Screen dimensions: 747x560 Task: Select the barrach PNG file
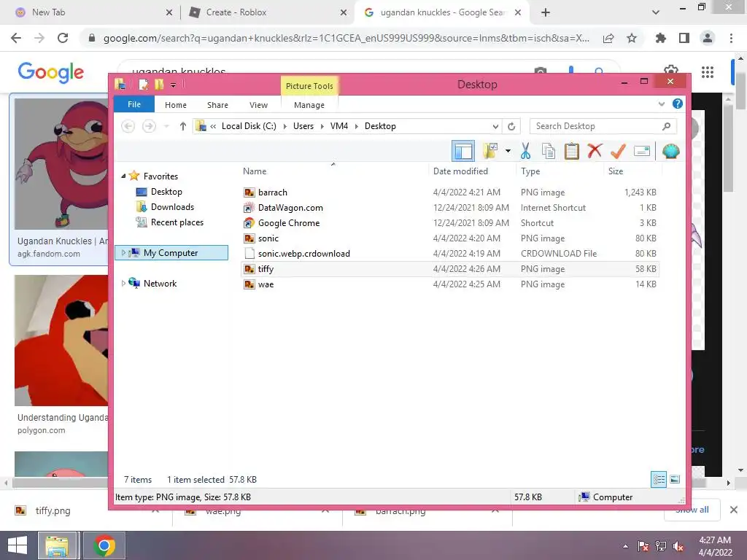[450, 192]
